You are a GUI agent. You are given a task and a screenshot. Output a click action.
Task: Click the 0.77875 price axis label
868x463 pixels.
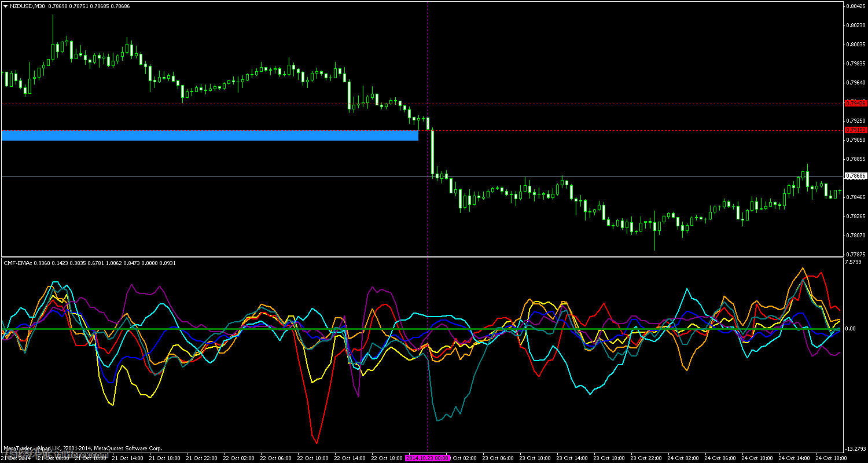(855, 254)
